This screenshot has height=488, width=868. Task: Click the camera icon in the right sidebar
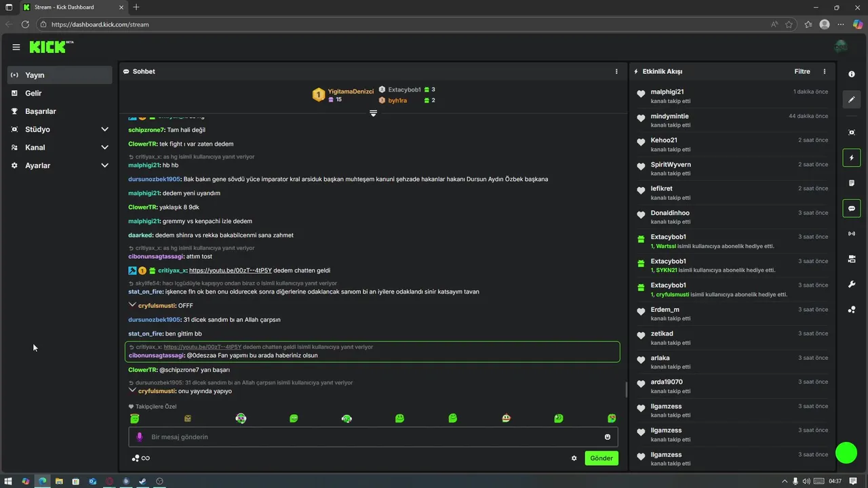[x=852, y=259]
